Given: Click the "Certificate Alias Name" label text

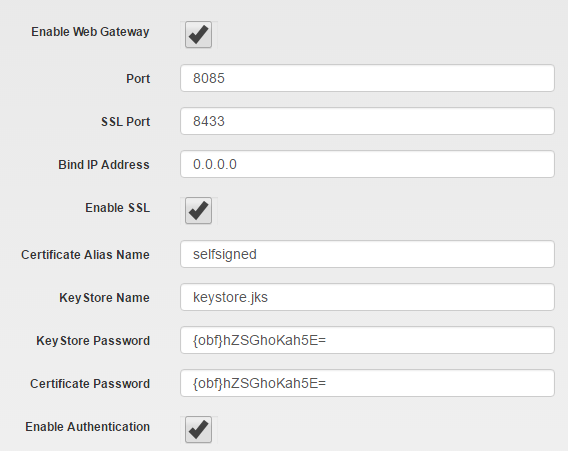Looking at the screenshot, I should pos(85,255).
